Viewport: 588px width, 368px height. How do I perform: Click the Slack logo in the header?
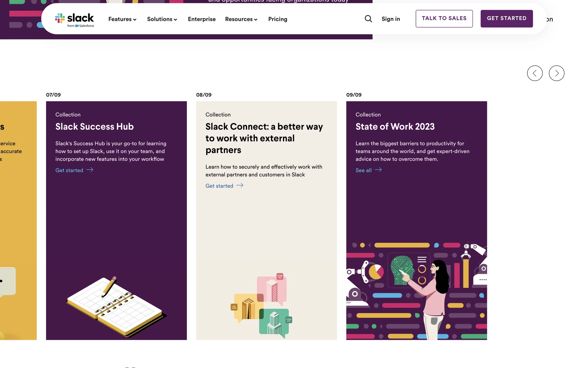(x=74, y=20)
